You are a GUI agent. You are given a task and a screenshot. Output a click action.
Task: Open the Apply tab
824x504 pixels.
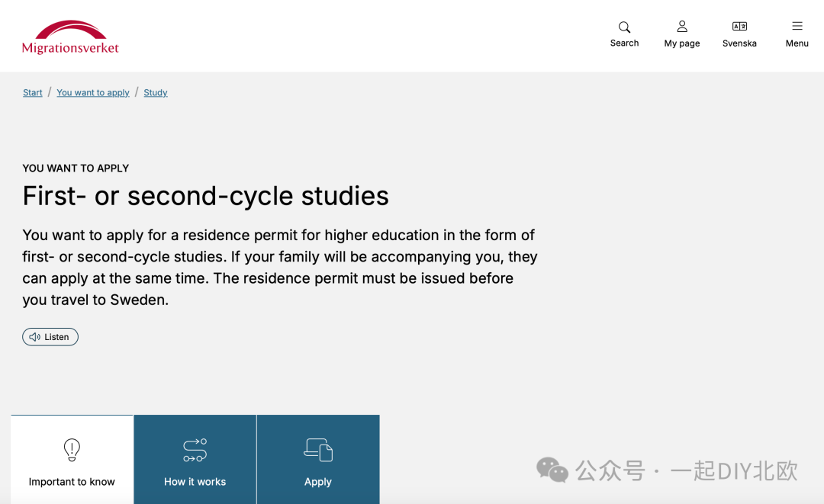(x=318, y=459)
